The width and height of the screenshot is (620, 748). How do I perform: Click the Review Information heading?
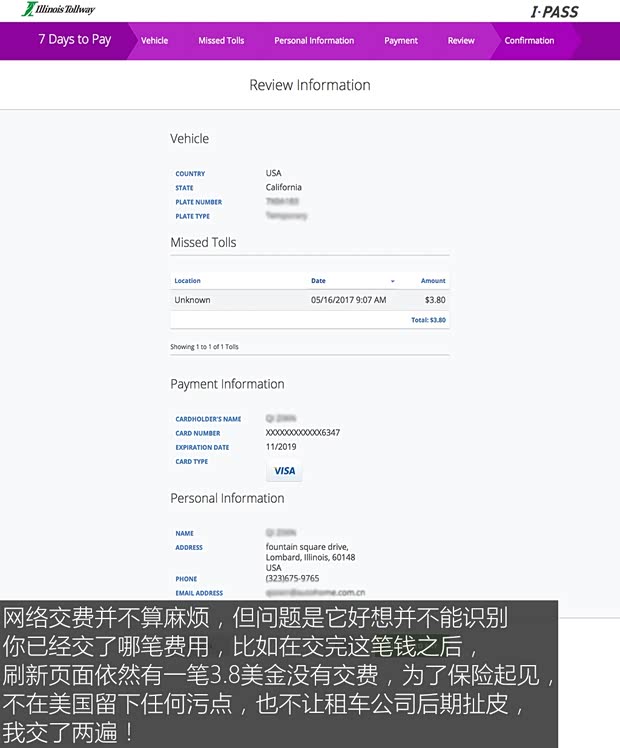(310, 85)
